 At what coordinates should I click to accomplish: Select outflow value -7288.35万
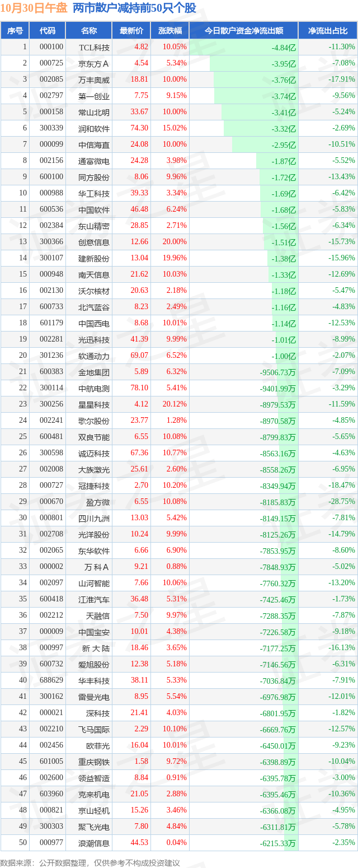click(278, 616)
